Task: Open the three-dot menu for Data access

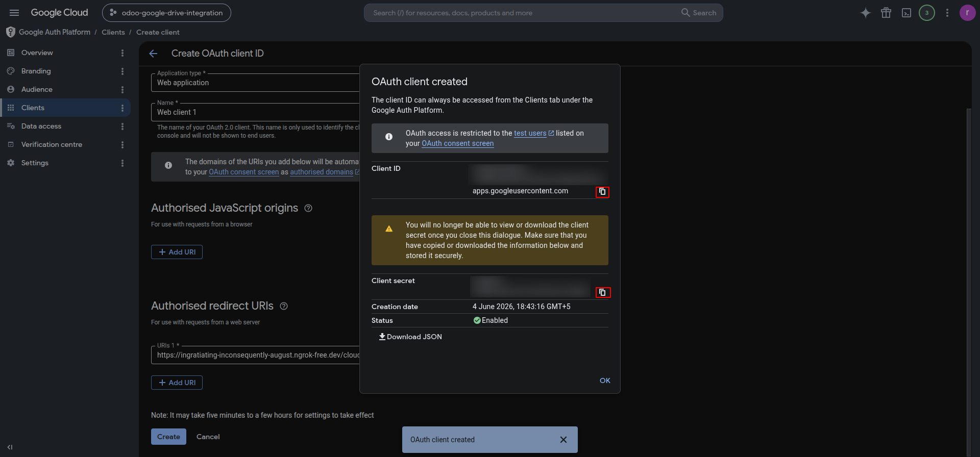Action: tap(122, 126)
